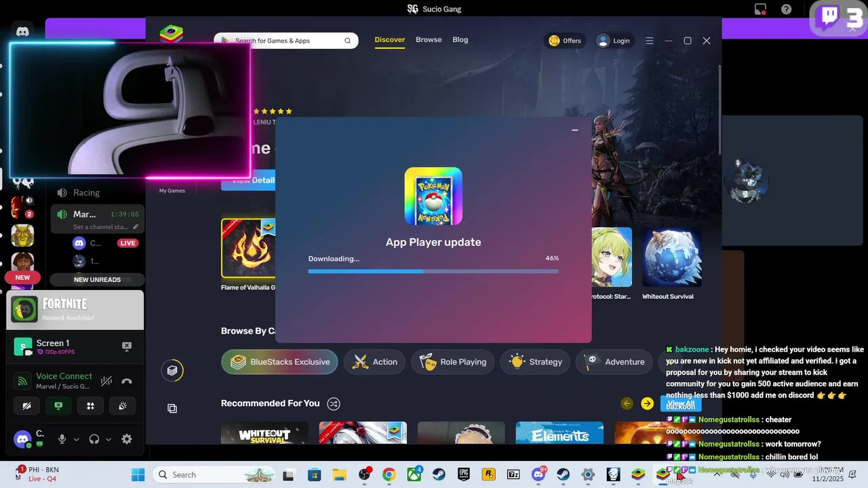Click the Pokemon app icon in update dialog
Image resolution: width=868 pixels, height=488 pixels.
coord(433,197)
